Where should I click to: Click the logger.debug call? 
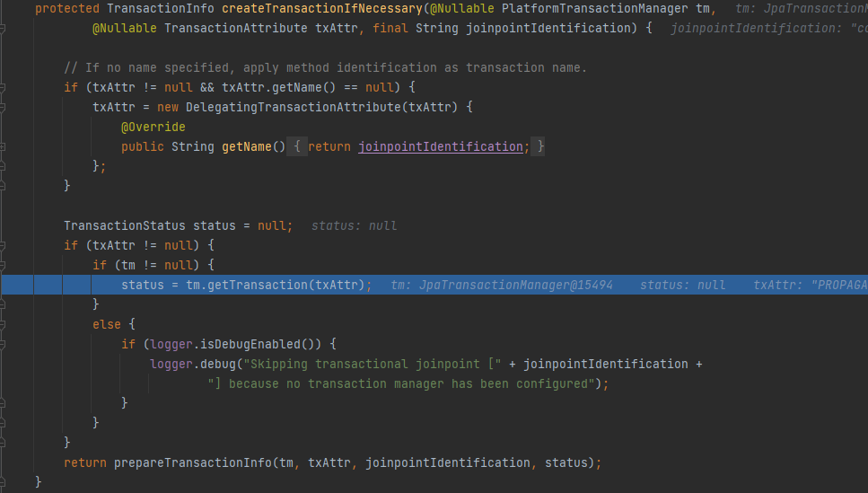pos(193,364)
